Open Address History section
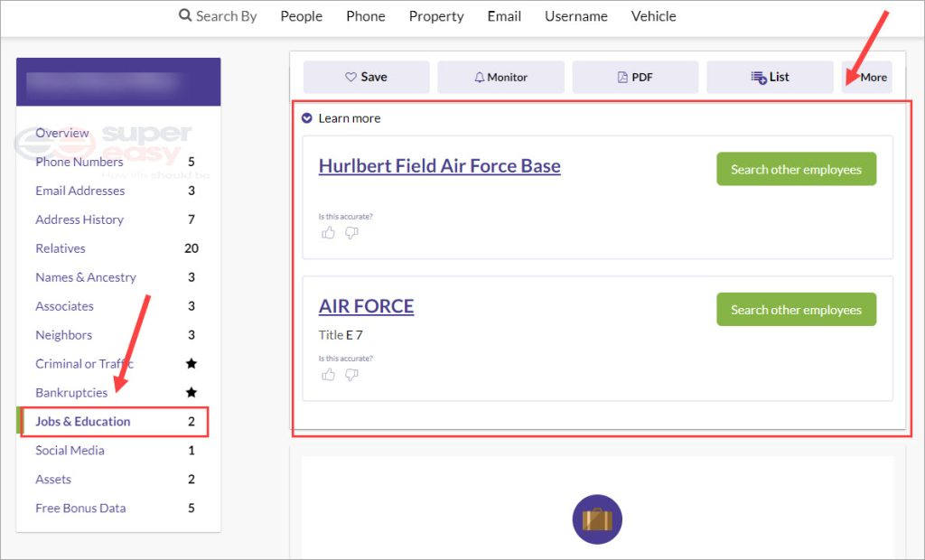 click(x=79, y=219)
